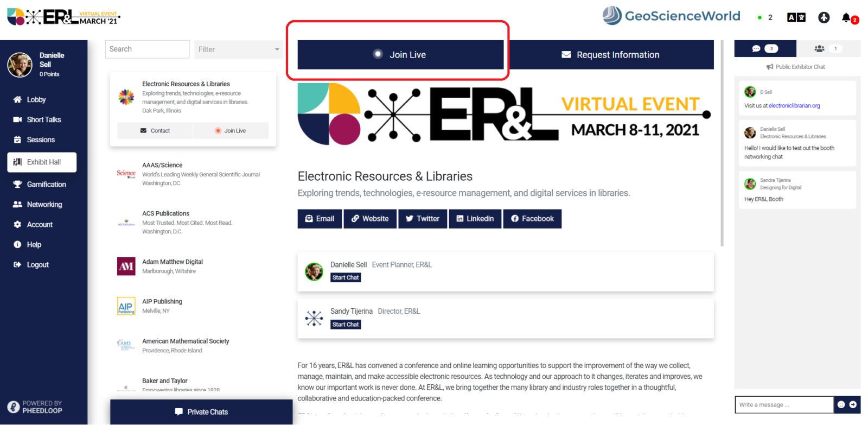This screenshot has height=425, width=868.
Task: Start chat with Danielle Sell
Action: pyautogui.click(x=346, y=277)
